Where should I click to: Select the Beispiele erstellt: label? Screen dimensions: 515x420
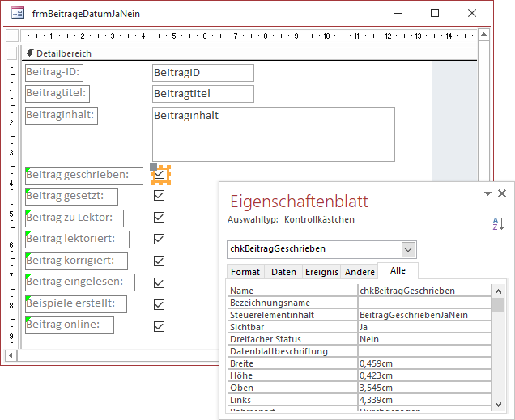pos(76,304)
